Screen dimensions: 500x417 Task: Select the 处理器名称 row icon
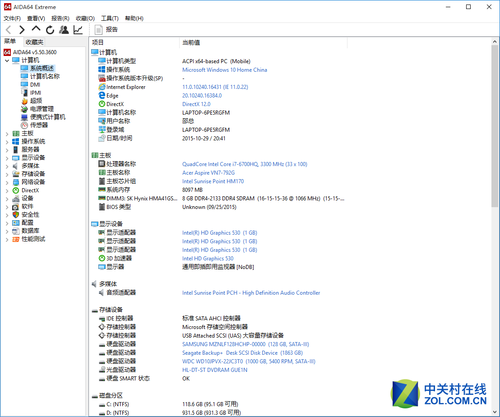coord(102,164)
